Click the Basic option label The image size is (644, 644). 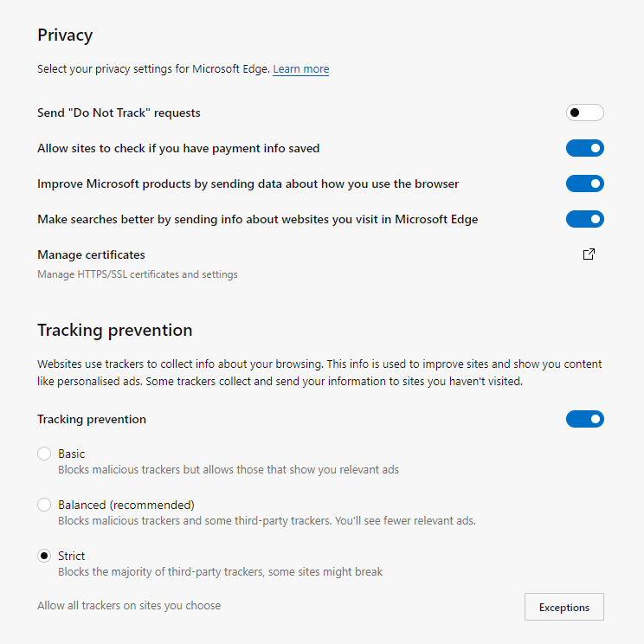tap(72, 454)
